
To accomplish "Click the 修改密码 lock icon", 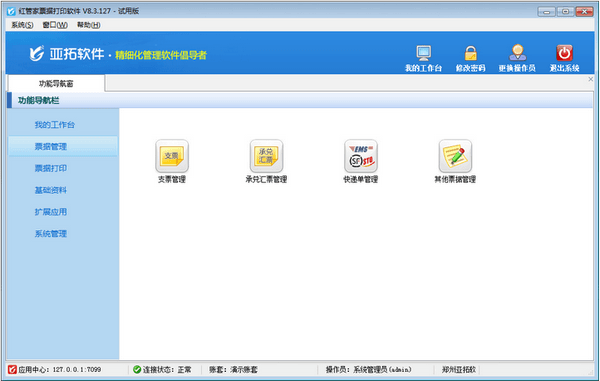I will click(x=471, y=53).
